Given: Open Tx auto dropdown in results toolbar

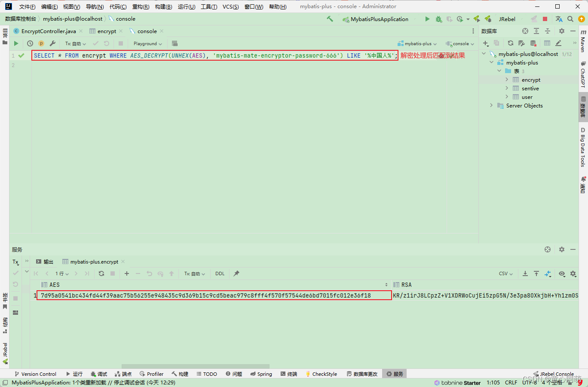Looking at the screenshot, I should [x=195, y=273].
